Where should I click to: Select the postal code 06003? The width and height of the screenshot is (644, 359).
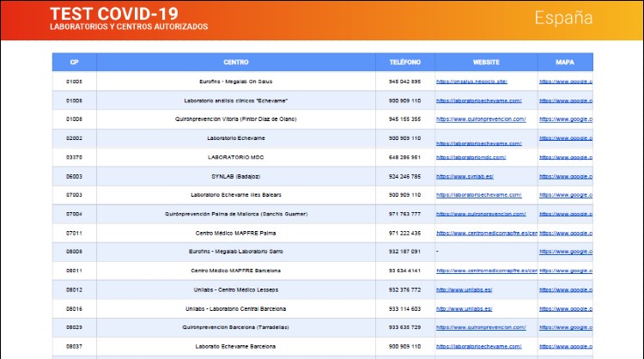click(75, 177)
